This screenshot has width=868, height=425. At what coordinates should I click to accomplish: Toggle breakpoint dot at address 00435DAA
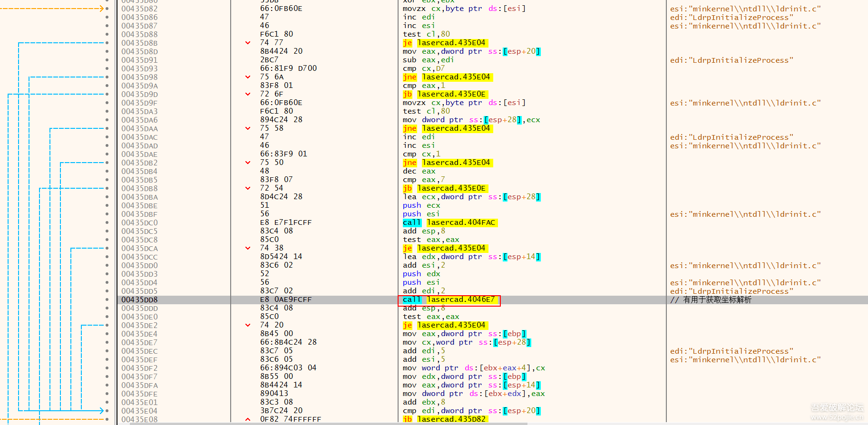pyautogui.click(x=107, y=128)
